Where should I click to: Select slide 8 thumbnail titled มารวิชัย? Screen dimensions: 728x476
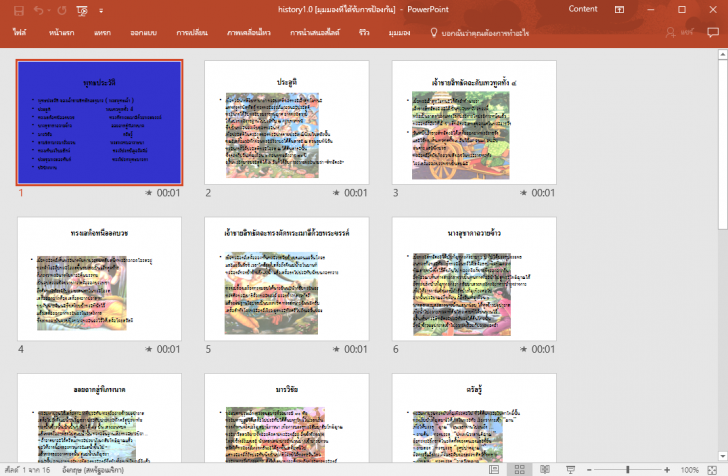(287, 418)
